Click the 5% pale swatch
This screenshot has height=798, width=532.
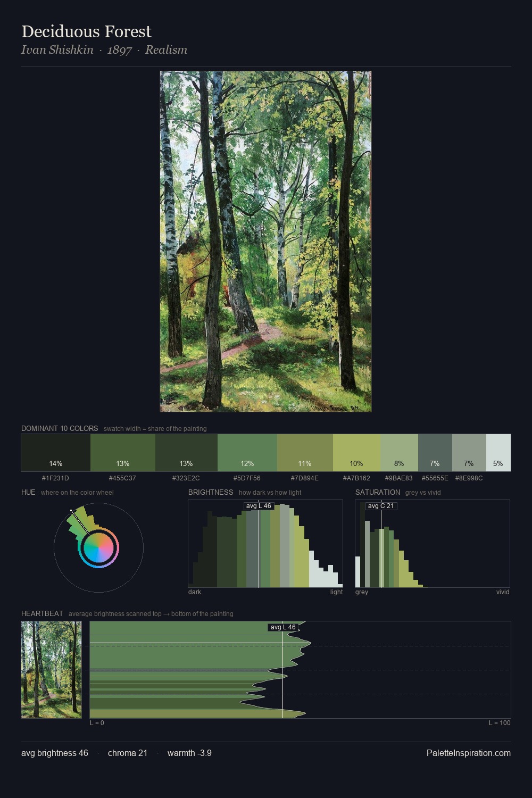pyautogui.click(x=498, y=453)
